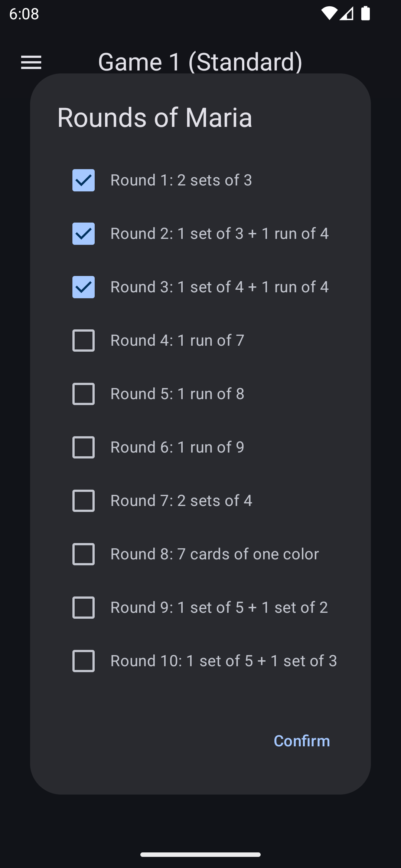Tap the clock in status bar

(x=24, y=14)
